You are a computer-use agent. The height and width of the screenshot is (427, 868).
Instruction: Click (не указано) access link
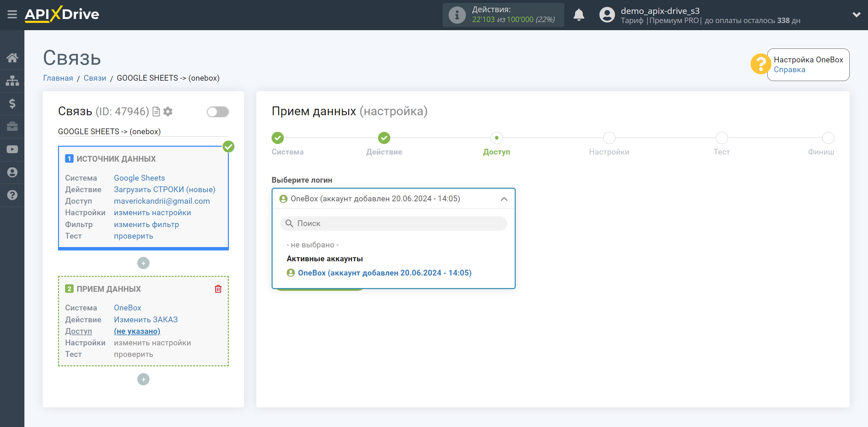click(137, 331)
